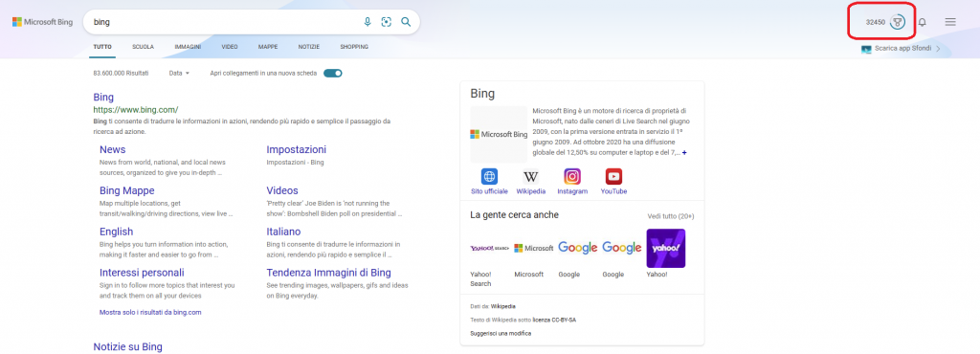Select the TUTTO tab
The width and height of the screenshot is (980, 354).
pos(102,47)
